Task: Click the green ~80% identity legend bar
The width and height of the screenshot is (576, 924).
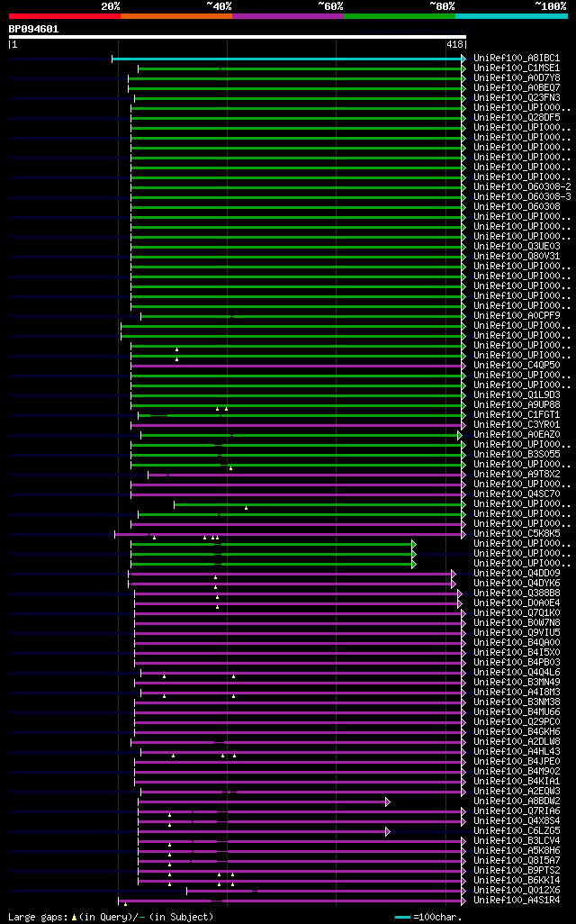Action: pyautogui.click(x=400, y=16)
